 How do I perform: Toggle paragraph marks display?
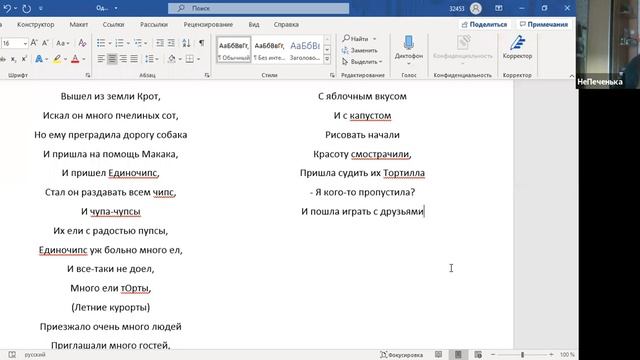201,43
